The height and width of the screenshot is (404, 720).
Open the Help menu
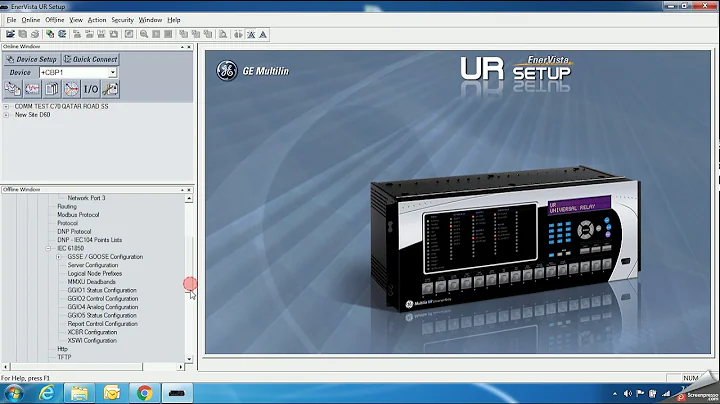(174, 20)
